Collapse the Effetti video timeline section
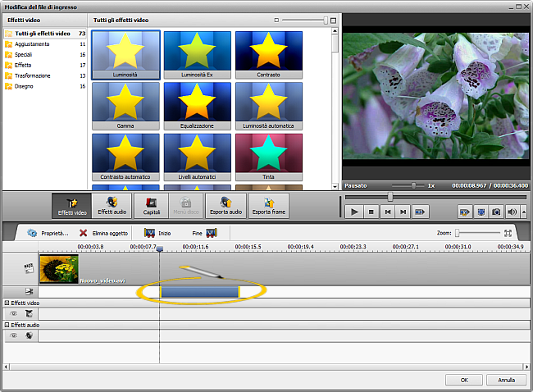Viewport: 533px width, 392px height. [7, 303]
